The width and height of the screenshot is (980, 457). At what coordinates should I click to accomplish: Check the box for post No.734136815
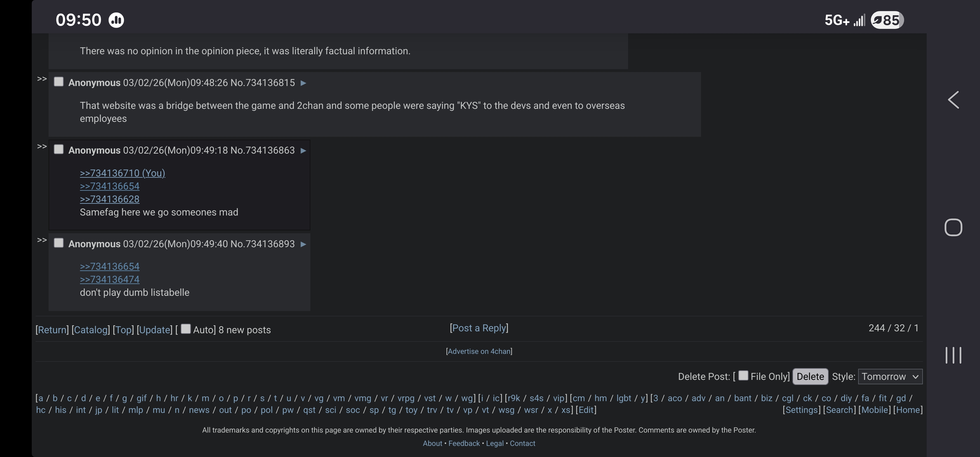pos(59,82)
